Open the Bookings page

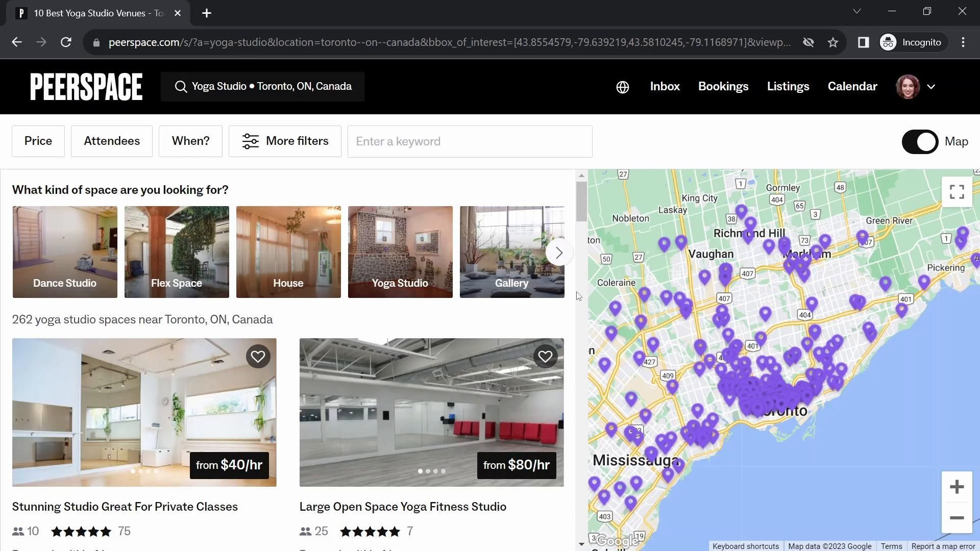(x=723, y=87)
